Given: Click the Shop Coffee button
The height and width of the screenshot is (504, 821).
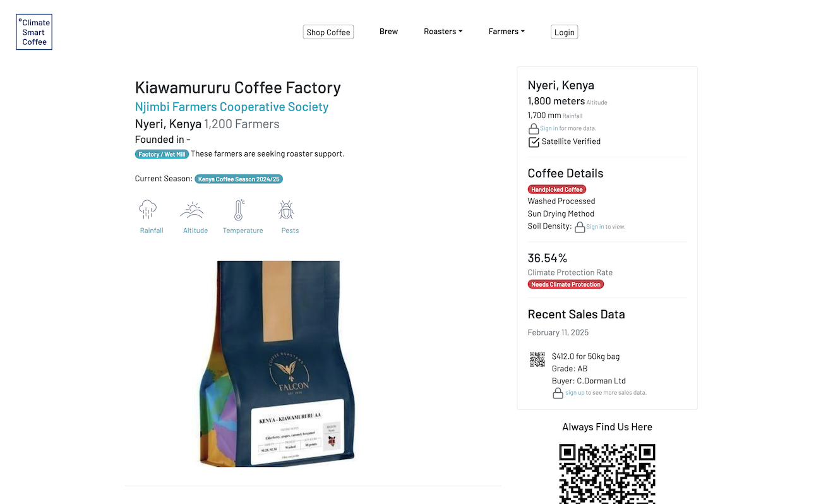Looking at the screenshot, I should [x=328, y=32].
